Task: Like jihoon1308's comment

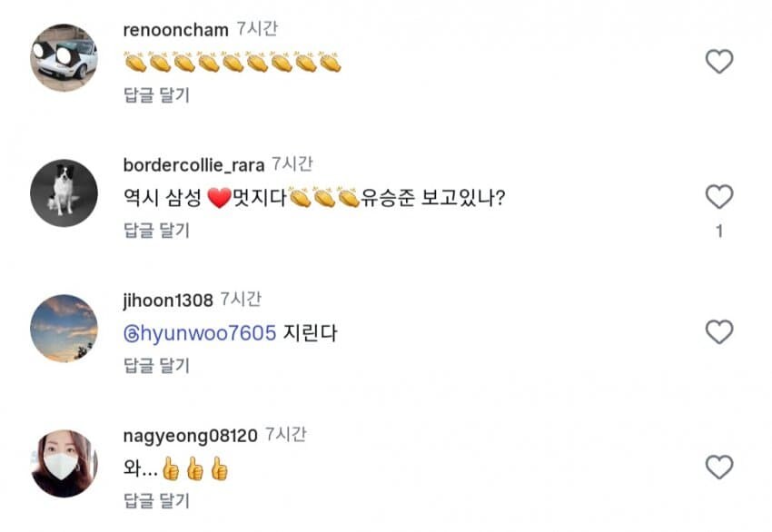Action: 718,332
